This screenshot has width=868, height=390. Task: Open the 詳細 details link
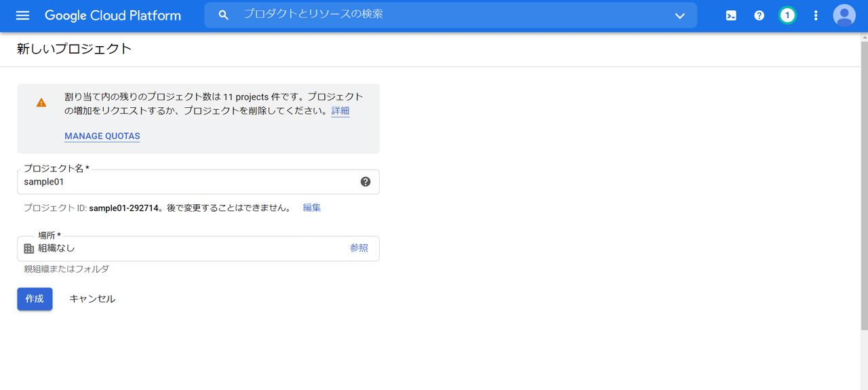point(340,111)
